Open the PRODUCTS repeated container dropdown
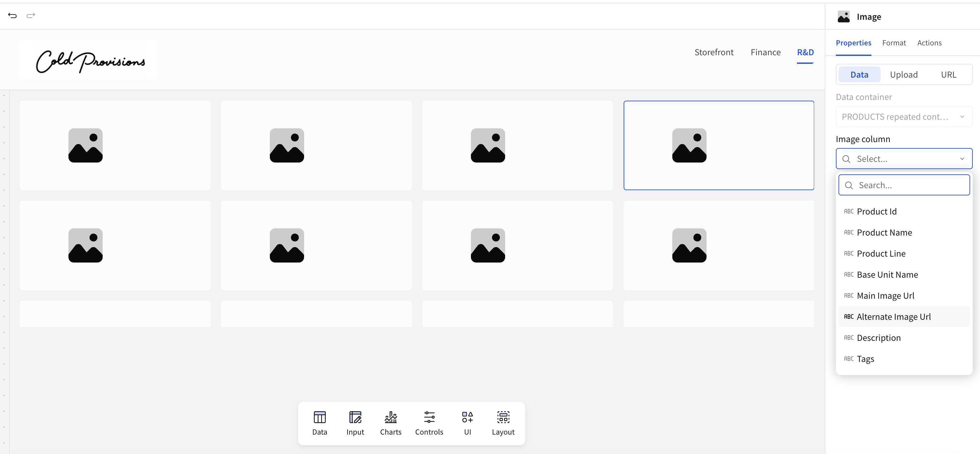Screen dimensions: 980x454 point(904,117)
